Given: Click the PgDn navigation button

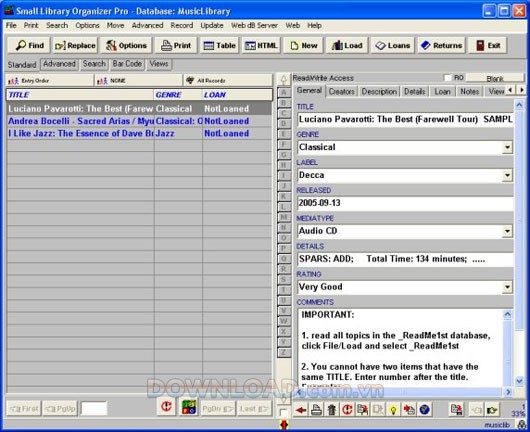Looking at the screenshot, I should point(217,409).
